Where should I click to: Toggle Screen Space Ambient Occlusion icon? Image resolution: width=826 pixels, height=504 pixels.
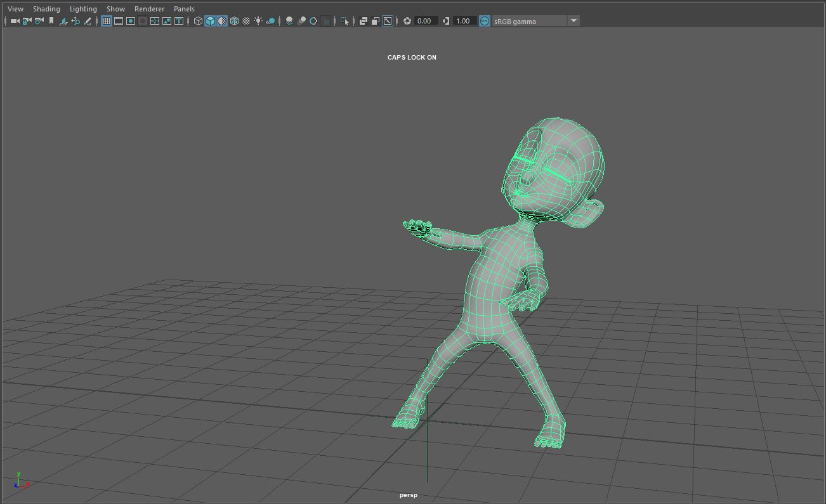click(289, 21)
